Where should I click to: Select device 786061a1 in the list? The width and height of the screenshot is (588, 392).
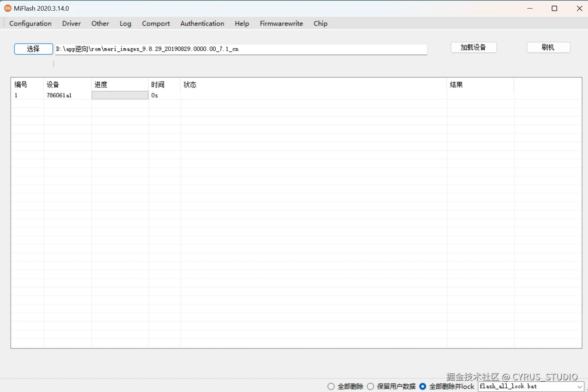click(x=59, y=95)
